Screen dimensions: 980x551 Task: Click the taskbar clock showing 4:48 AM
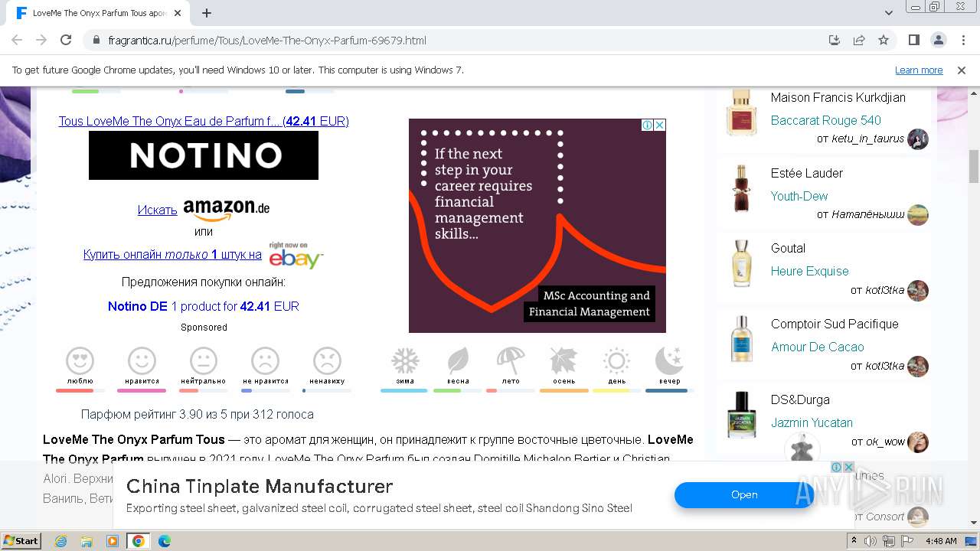click(x=941, y=541)
